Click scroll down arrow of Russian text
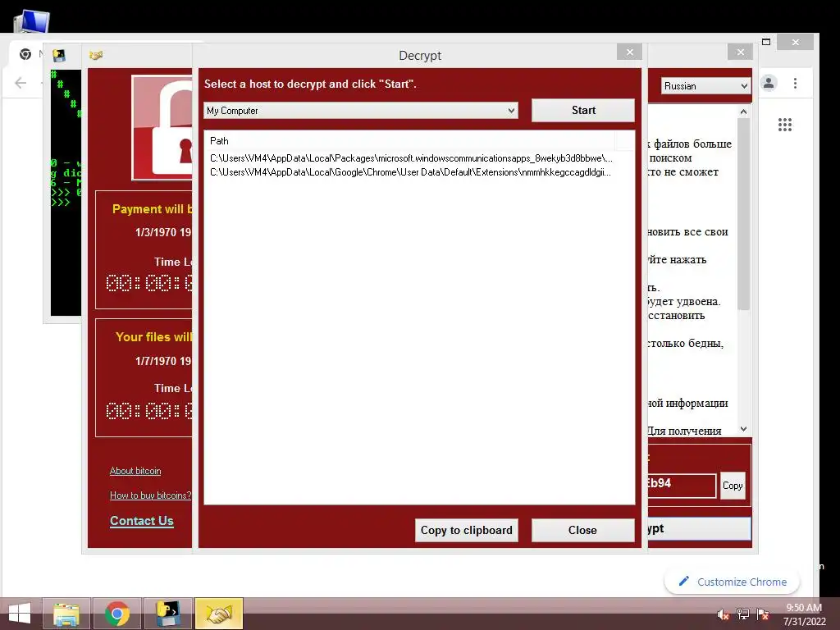Image resolution: width=840 pixels, height=630 pixels. pyautogui.click(x=743, y=429)
